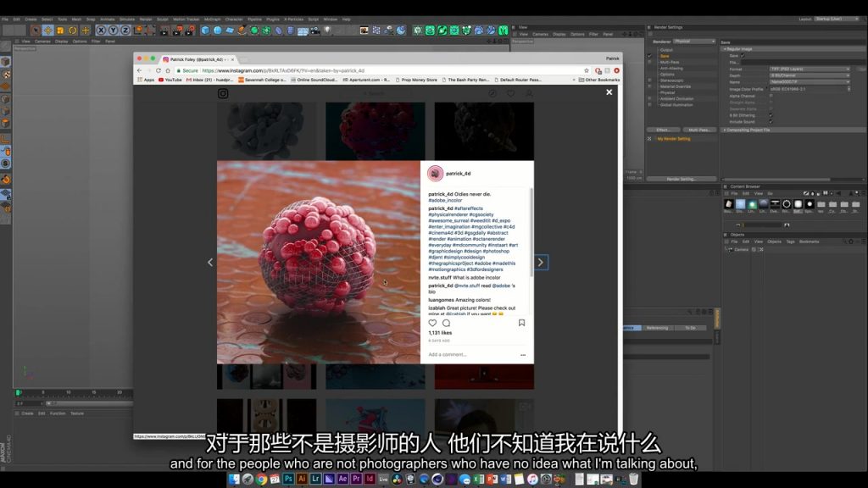Image resolution: width=868 pixels, height=488 pixels.
Task: Open the Tags menu in Objects panel
Action: [790, 241]
